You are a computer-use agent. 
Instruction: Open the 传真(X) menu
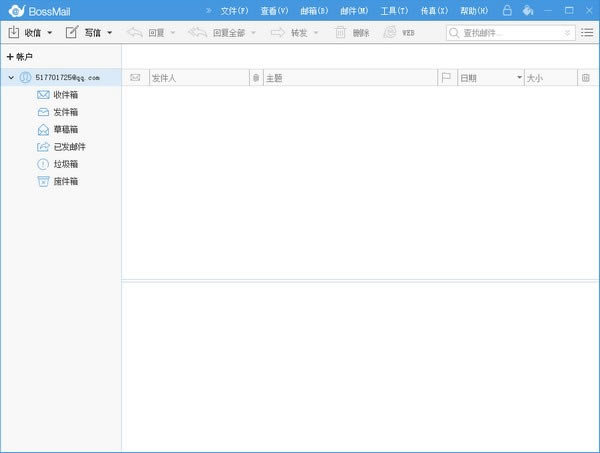tap(434, 11)
